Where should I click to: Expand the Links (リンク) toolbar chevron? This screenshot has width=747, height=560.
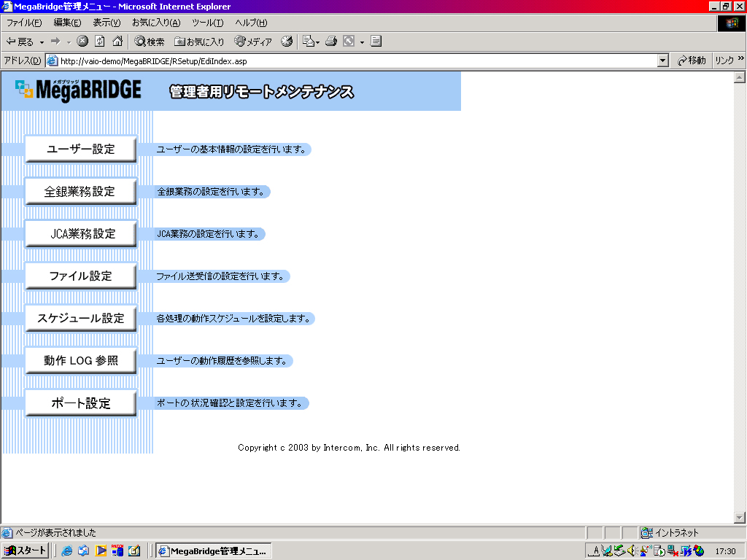click(x=741, y=58)
